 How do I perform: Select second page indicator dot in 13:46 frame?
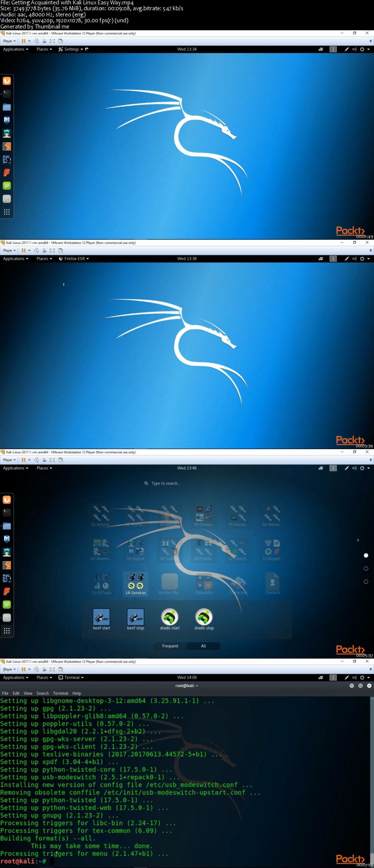tap(366, 568)
